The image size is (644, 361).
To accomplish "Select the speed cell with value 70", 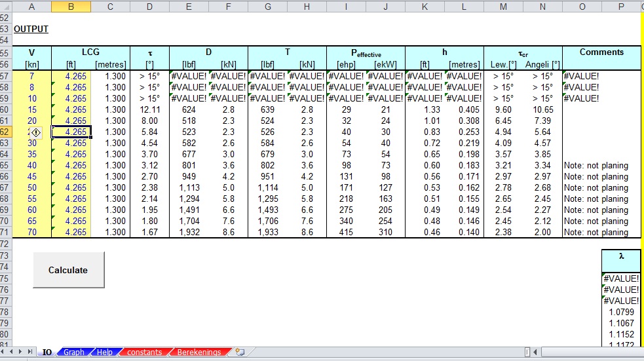I will click(31, 233).
